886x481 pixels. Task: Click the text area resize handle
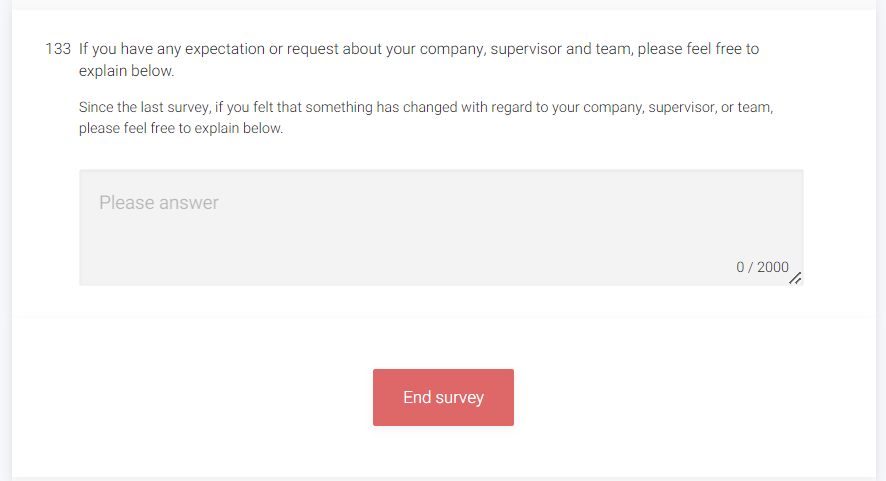coord(795,278)
